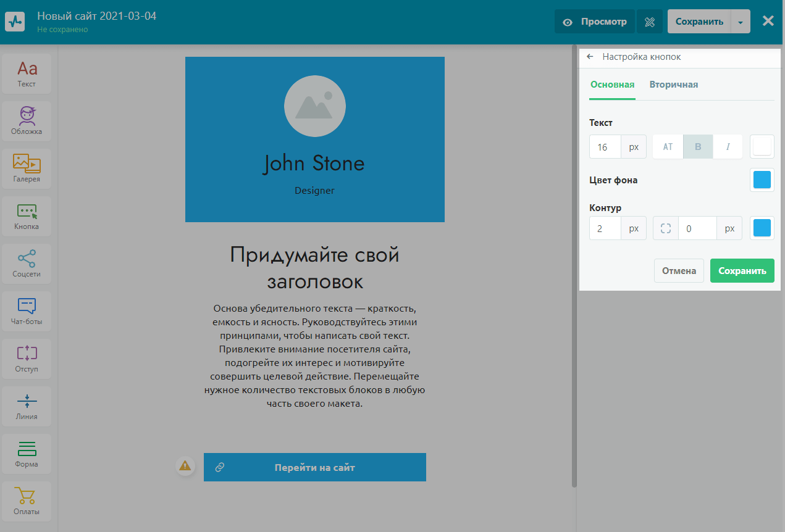Select the Обложка cover block
Image resolution: width=785 pixels, height=532 pixels.
tap(27, 121)
